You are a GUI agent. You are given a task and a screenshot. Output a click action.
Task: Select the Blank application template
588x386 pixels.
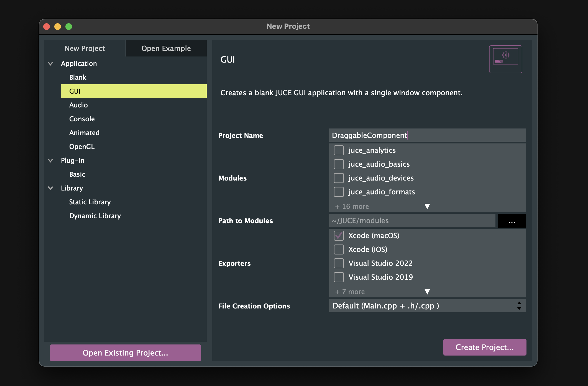[134, 78]
